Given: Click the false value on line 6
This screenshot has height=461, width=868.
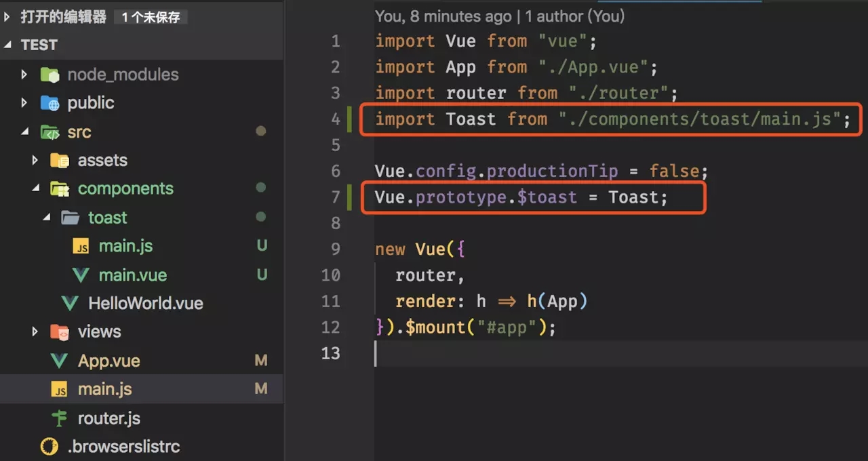Looking at the screenshot, I should pos(674,171).
